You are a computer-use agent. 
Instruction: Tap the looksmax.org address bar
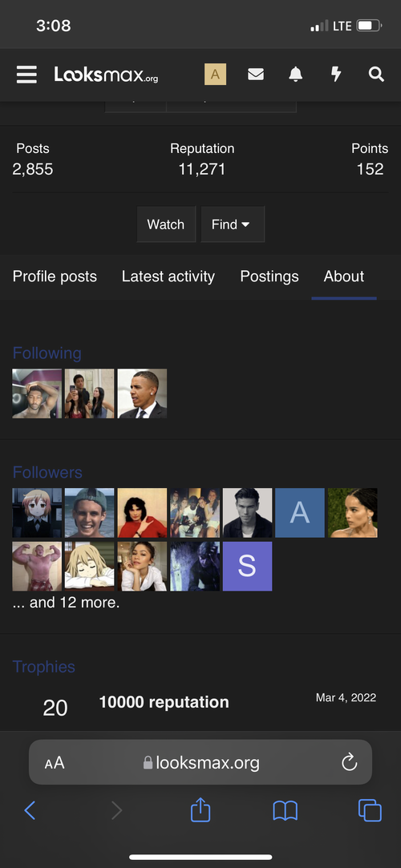200,762
